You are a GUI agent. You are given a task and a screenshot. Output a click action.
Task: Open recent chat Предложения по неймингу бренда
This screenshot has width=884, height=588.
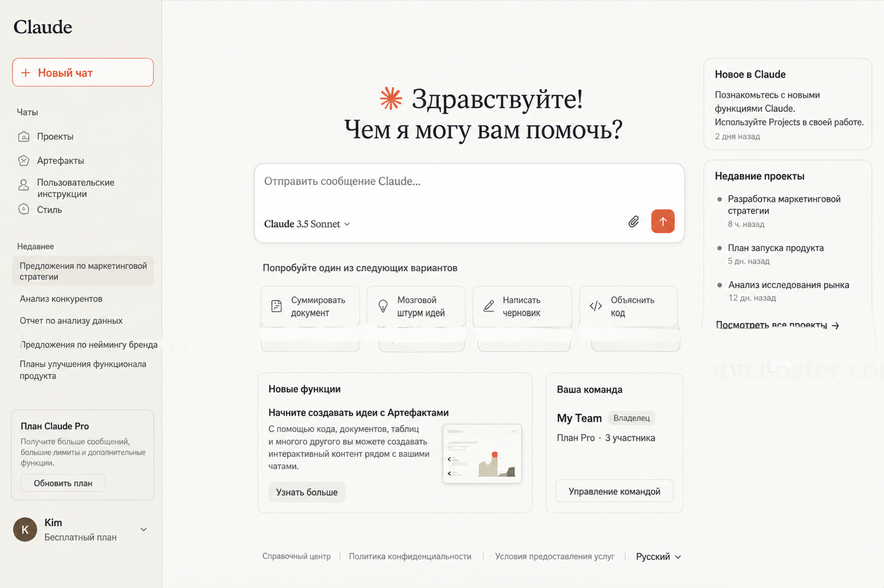click(x=88, y=344)
